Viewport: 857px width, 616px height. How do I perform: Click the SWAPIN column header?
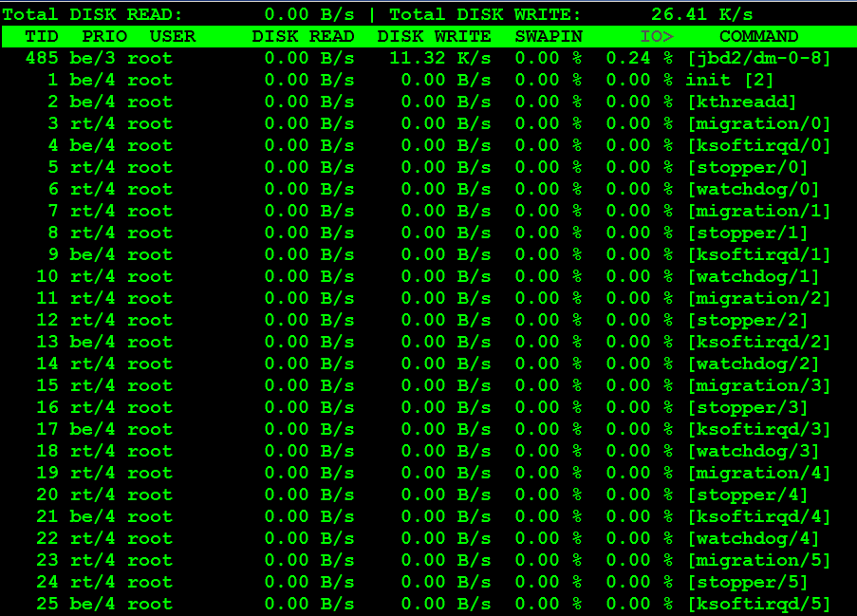[x=549, y=37]
